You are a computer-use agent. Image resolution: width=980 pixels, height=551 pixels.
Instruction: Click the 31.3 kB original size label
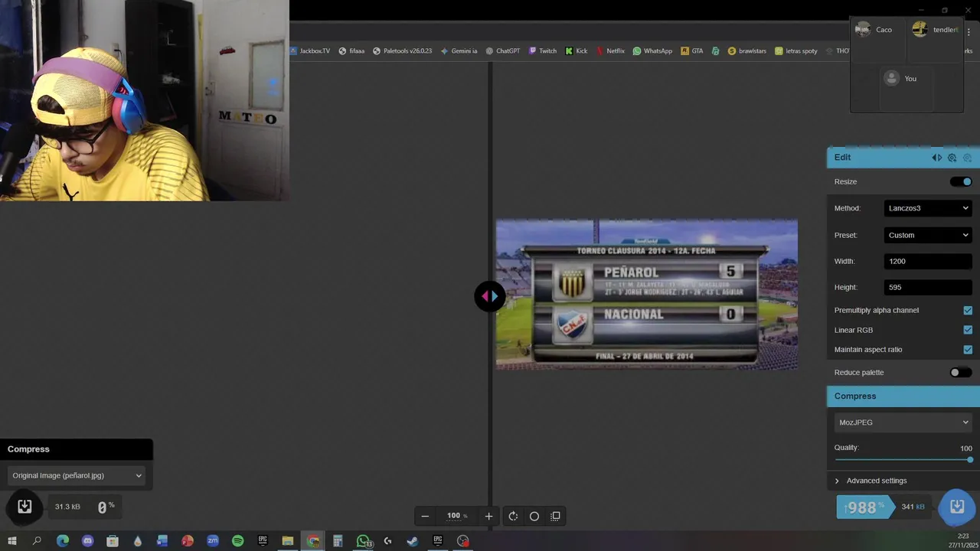point(67,507)
